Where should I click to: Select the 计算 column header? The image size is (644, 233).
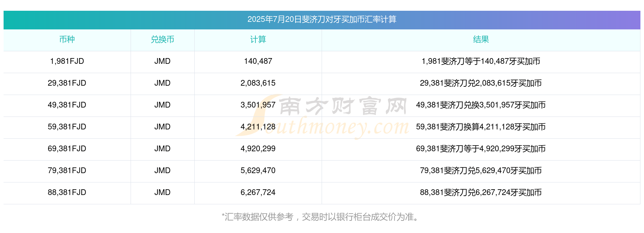[x=258, y=39]
